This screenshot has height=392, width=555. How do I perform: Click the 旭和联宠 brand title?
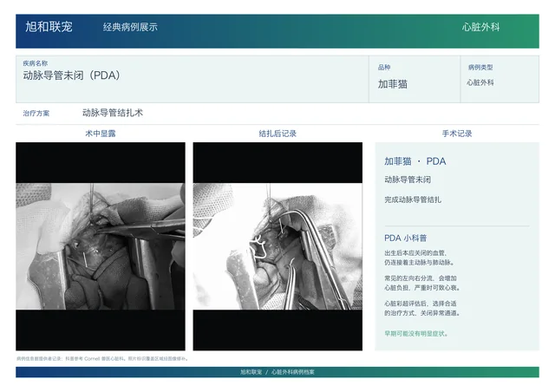(x=49, y=27)
